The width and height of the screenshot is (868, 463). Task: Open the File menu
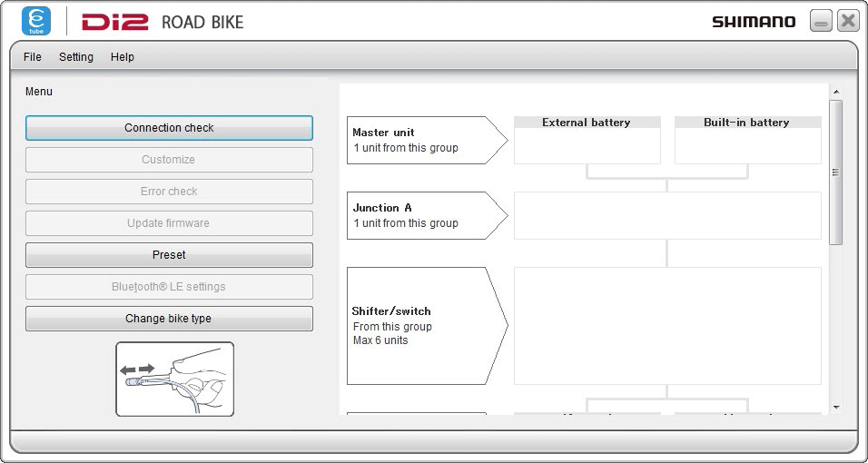pyautogui.click(x=33, y=57)
